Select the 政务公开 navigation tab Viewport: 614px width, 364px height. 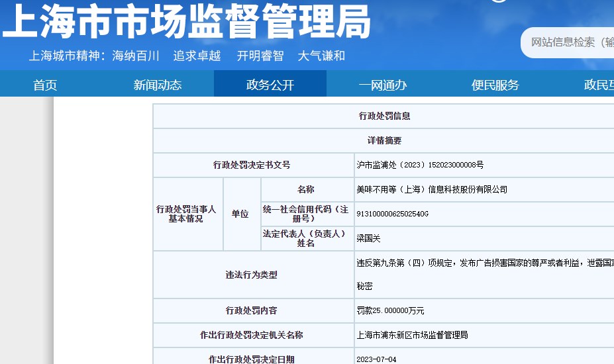point(270,84)
